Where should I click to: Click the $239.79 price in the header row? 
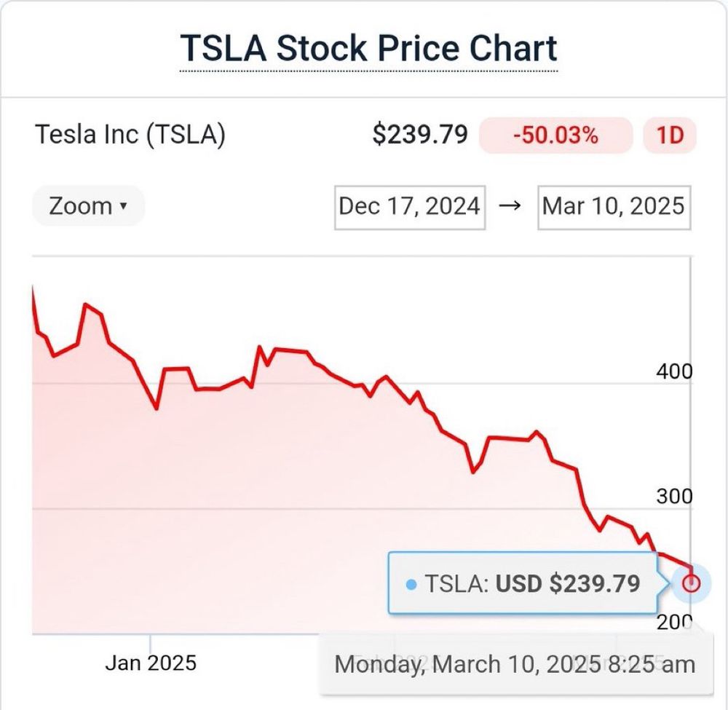tap(420, 135)
